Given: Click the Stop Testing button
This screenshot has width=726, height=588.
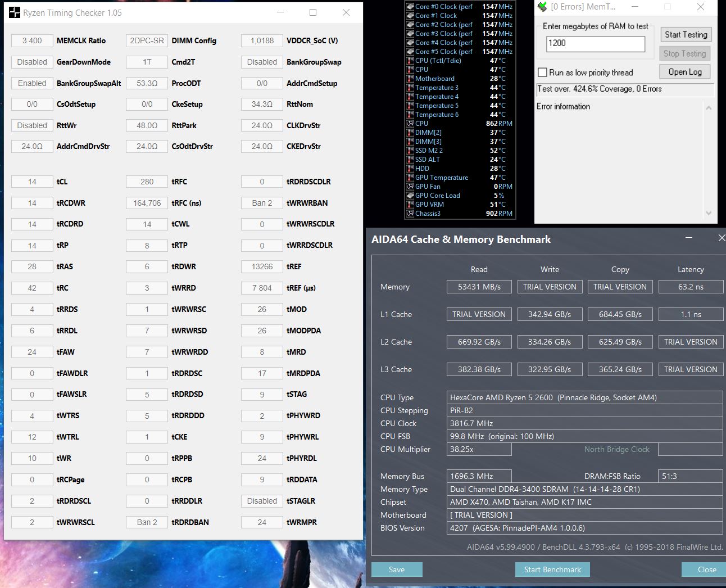Looking at the screenshot, I should (x=684, y=53).
